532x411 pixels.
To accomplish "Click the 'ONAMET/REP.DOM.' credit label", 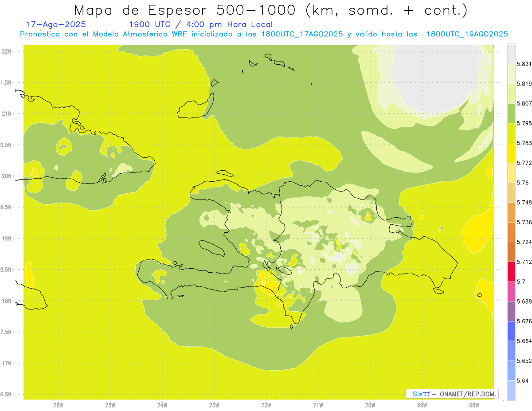I will click(468, 394).
